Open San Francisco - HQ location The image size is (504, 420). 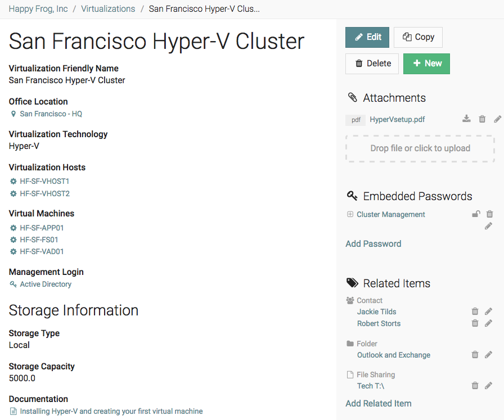tap(51, 114)
